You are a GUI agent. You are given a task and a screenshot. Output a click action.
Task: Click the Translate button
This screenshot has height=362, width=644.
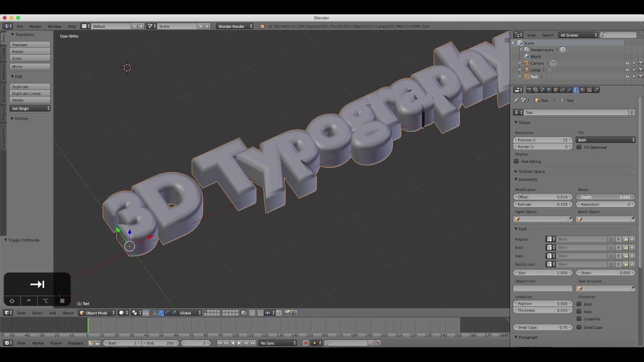(x=30, y=45)
